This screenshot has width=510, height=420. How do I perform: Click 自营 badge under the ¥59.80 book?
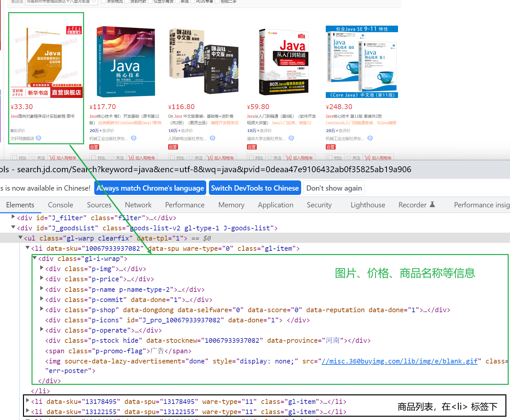[x=252, y=147]
